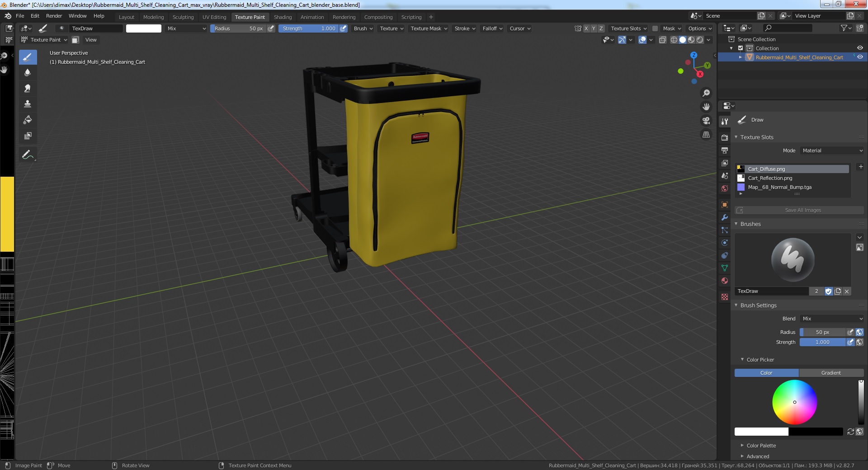Screen dimensions: 868x470
Task: Switch to wireframe viewport shading
Action: coord(674,40)
